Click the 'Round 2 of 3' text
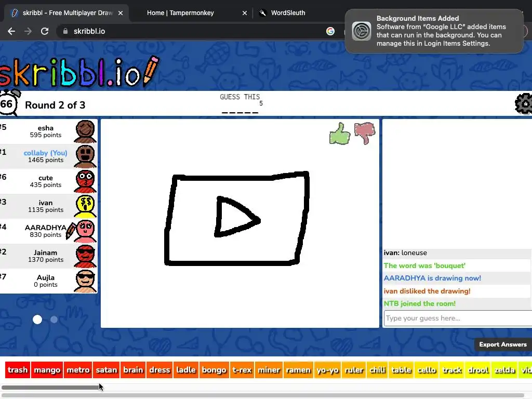Screen dimensions: 532x399 (x=55, y=105)
